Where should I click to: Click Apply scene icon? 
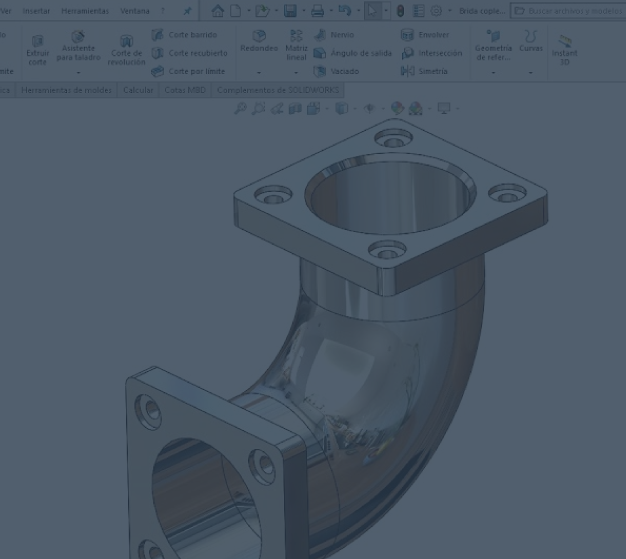(x=416, y=108)
